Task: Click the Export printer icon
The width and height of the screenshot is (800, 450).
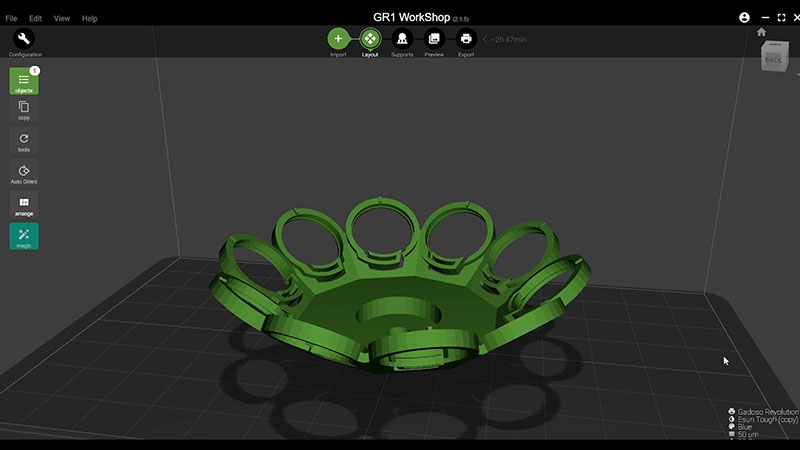Action: [466, 39]
